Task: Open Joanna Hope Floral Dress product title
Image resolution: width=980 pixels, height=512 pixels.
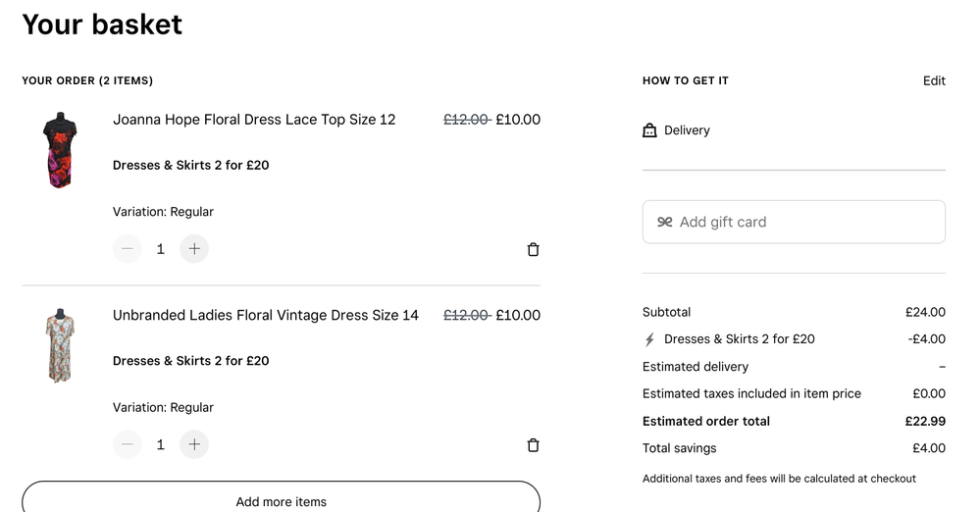Action: pyautogui.click(x=254, y=120)
